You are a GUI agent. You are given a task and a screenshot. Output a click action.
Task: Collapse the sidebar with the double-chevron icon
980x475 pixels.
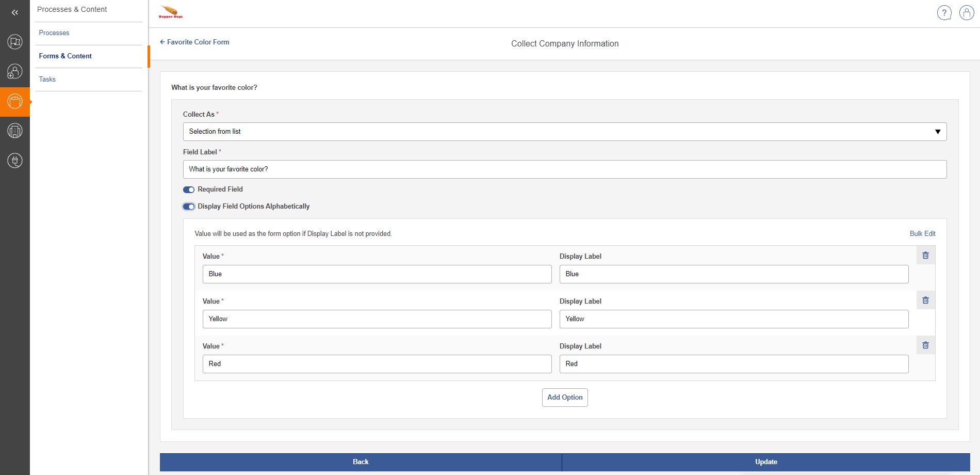15,12
